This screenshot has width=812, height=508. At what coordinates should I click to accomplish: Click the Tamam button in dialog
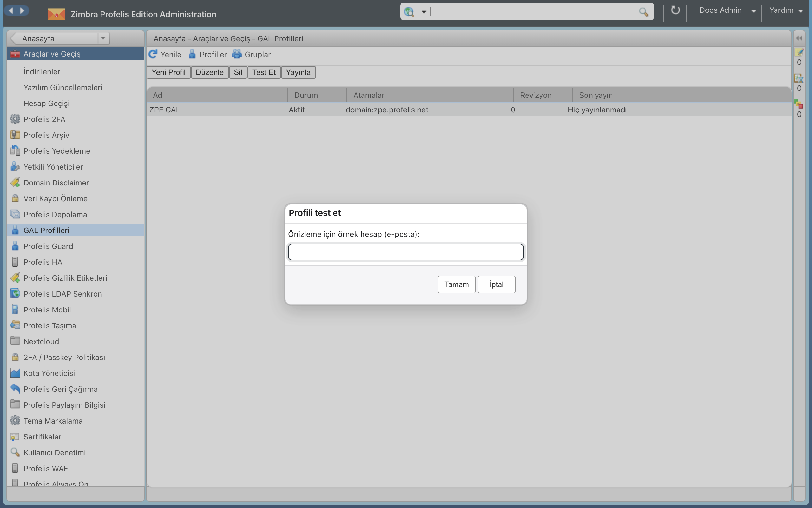pos(456,284)
